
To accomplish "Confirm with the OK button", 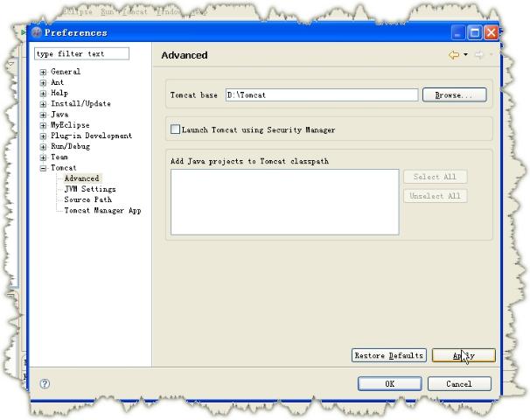I will pos(390,384).
